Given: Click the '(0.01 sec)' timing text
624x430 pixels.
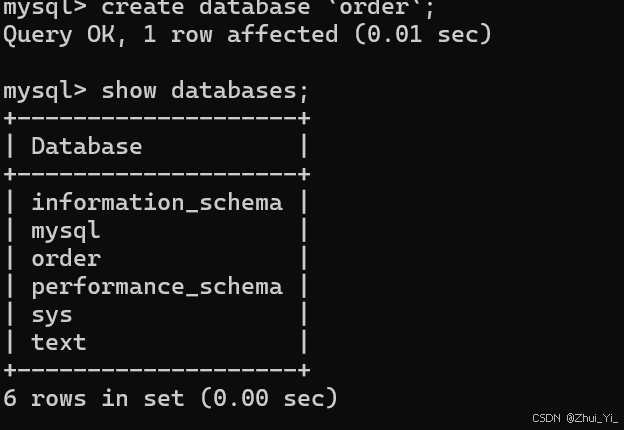Looking at the screenshot, I should (423, 34).
